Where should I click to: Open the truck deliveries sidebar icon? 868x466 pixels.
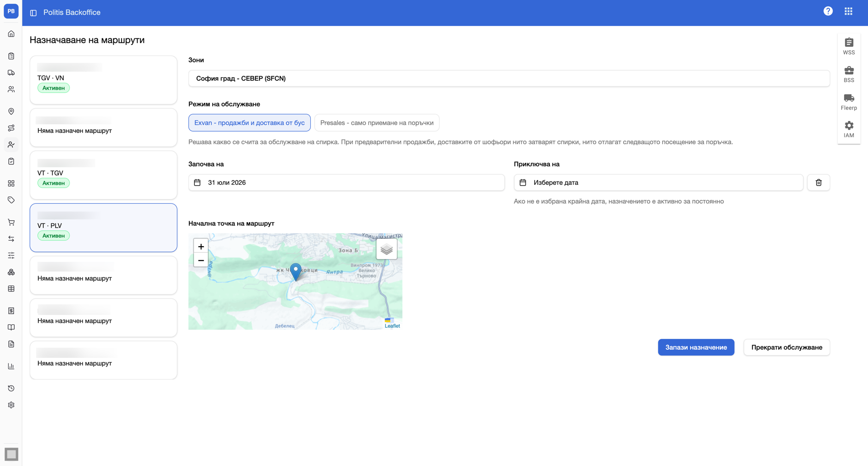click(x=11, y=73)
